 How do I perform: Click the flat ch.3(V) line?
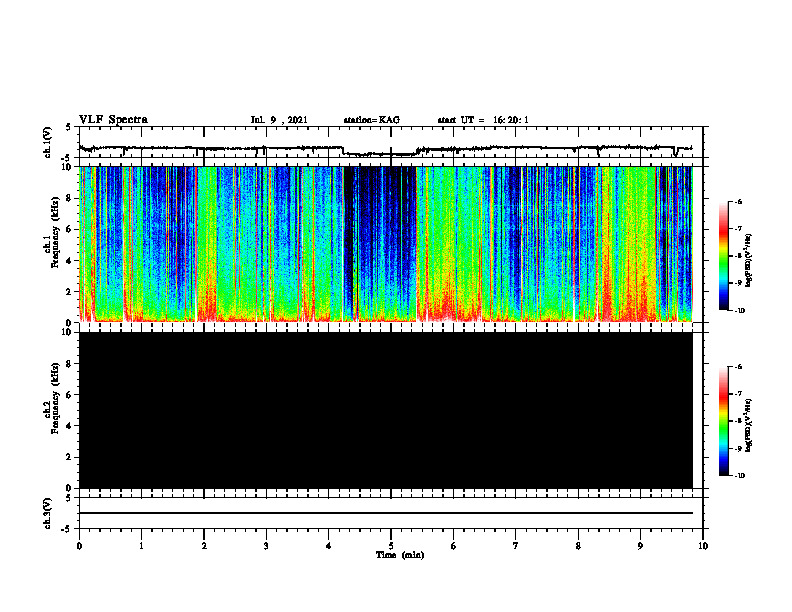pyautogui.click(x=386, y=513)
